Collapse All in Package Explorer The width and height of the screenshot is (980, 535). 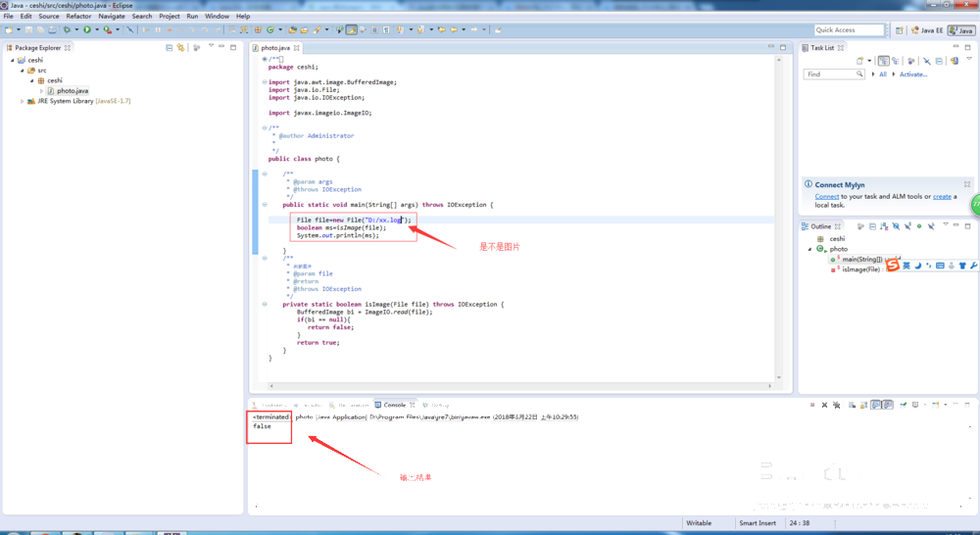(x=169, y=47)
